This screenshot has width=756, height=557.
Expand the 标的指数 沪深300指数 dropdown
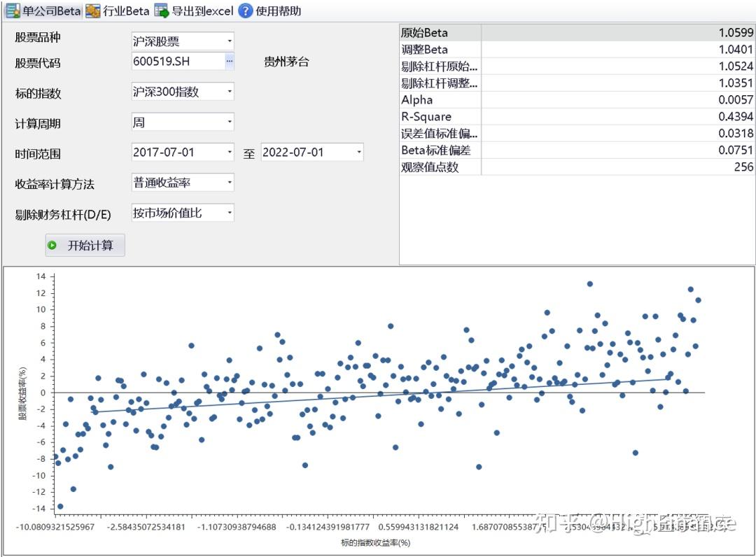click(x=230, y=92)
